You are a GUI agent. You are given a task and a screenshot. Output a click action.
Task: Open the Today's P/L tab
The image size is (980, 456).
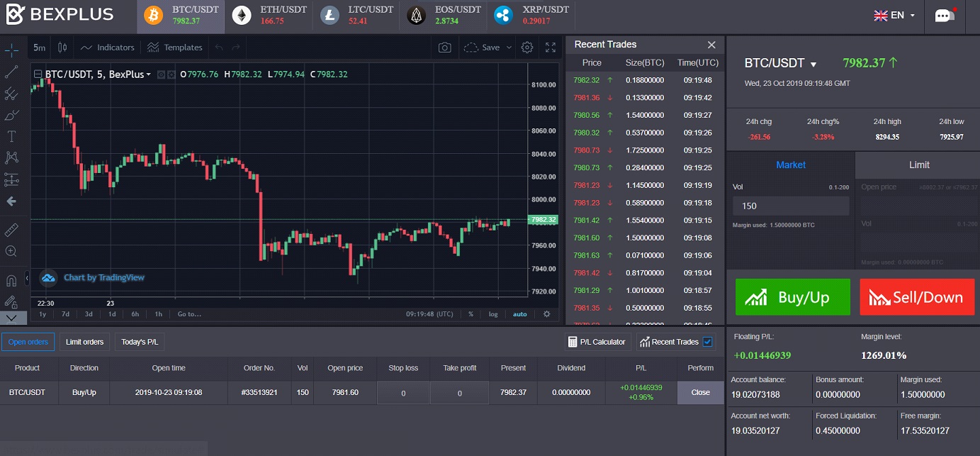pos(140,342)
